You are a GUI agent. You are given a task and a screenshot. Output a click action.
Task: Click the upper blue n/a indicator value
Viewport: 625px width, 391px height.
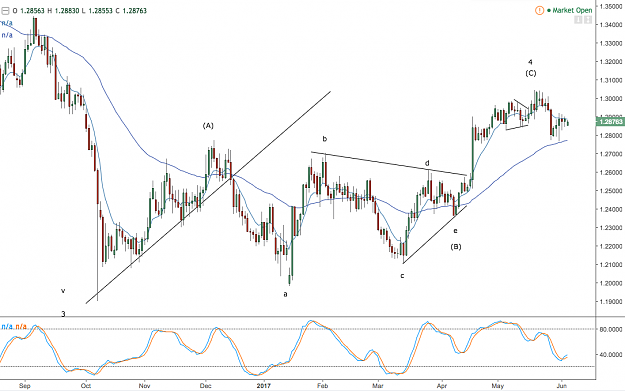tap(6, 23)
